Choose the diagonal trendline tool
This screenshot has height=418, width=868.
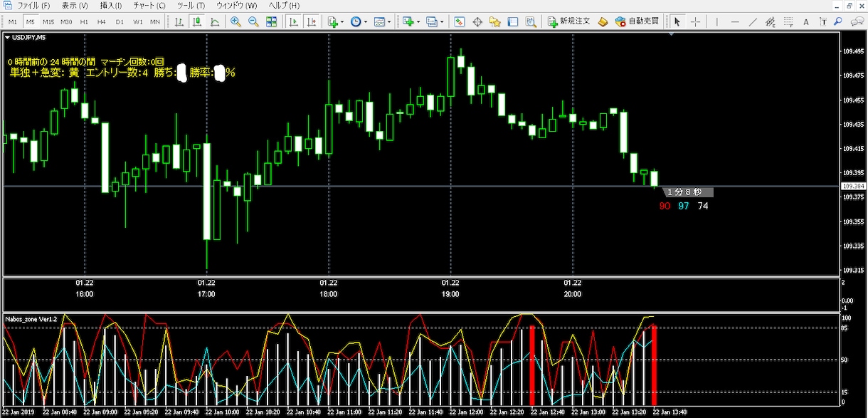pyautogui.click(x=753, y=21)
